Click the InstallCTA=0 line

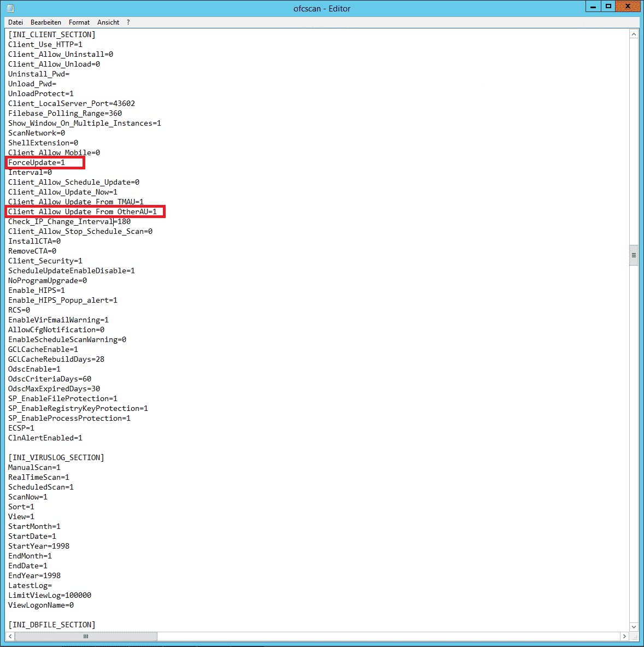[x=34, y=242]
